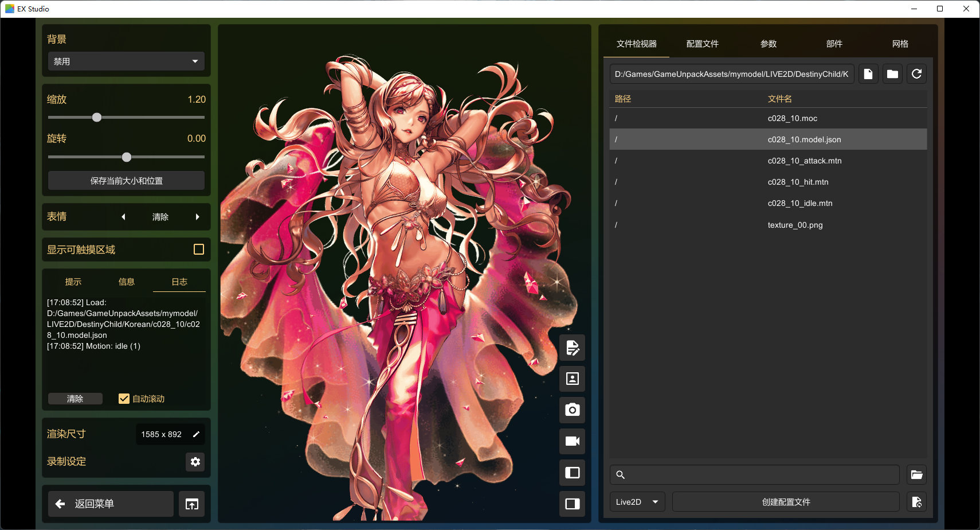
Task: Refresh the file list
Action: (x=916, y=74)
